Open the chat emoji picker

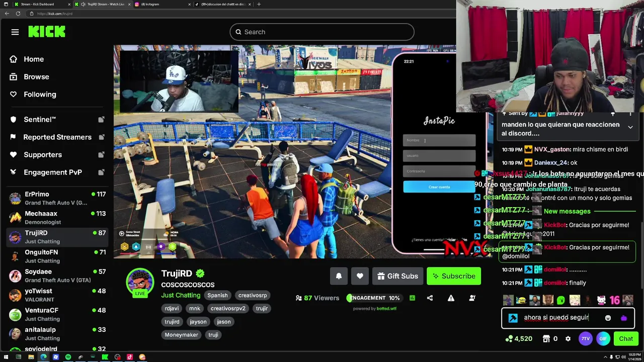(608, 318)
